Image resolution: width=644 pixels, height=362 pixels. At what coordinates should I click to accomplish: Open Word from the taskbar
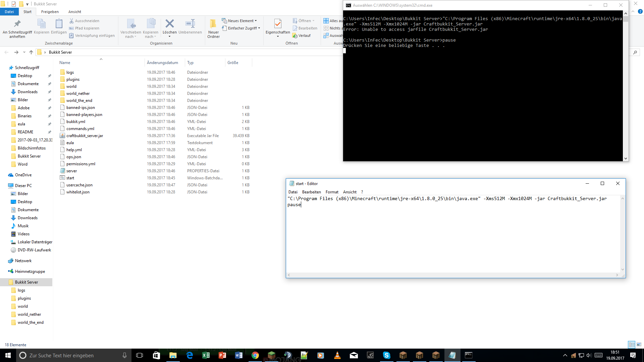point(239,355)
